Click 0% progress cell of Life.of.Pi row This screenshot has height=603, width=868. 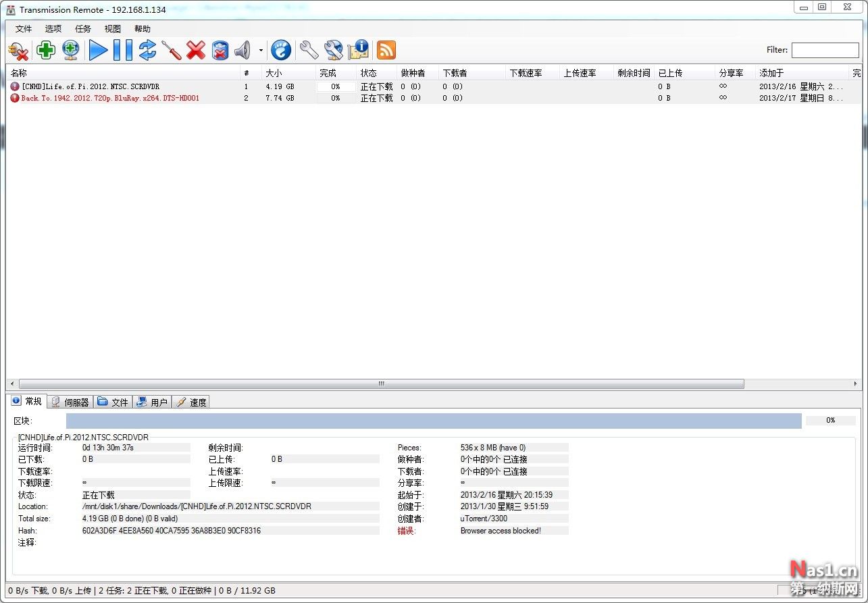click(x=336, y=86)
